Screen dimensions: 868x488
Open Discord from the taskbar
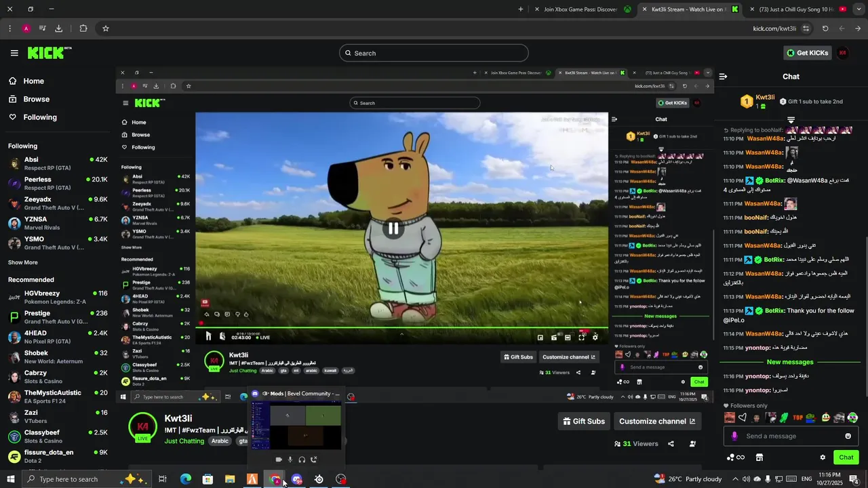click(296, 479)
